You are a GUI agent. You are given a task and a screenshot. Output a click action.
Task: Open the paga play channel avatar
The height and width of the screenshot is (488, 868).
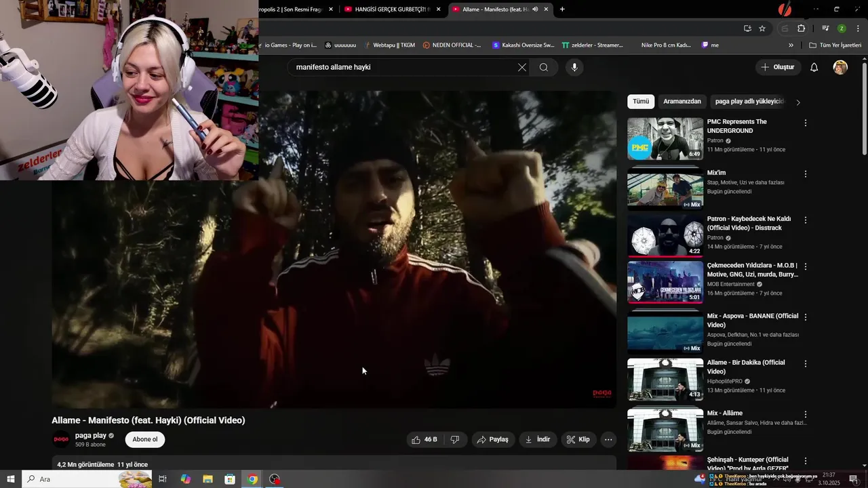tap(61, 439)
